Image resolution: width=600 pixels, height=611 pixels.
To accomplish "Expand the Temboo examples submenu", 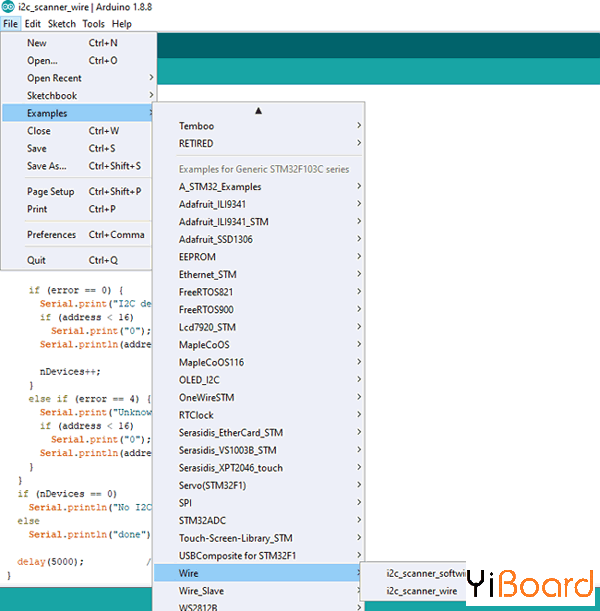I will pyautogui.click(x=196, y=126).
